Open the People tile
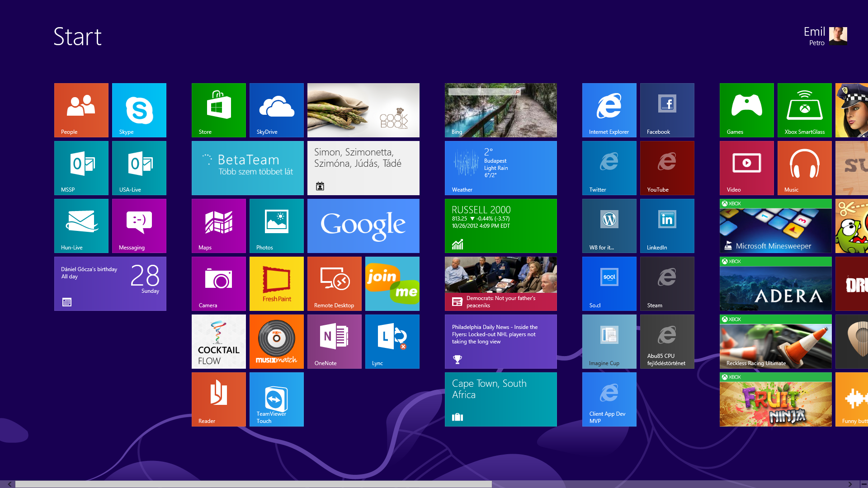The width and height of the screenshot is (868, 488). (x=81, y=110)
